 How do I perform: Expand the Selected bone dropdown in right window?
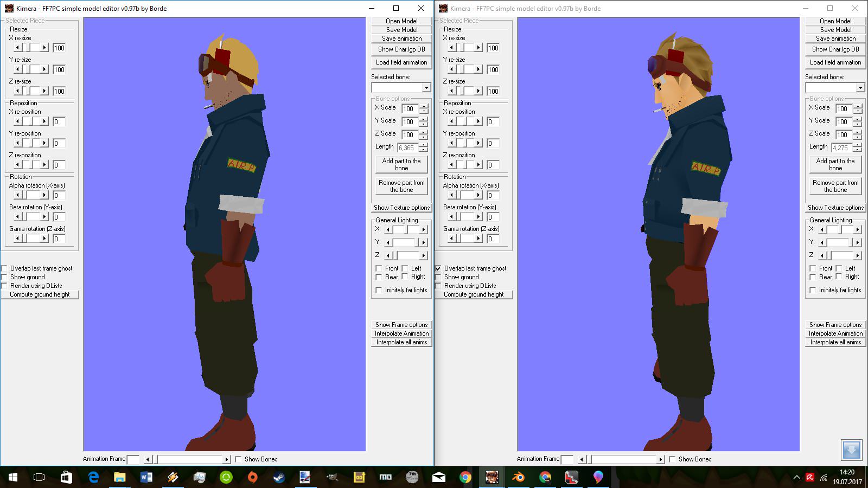coord(860,88)
